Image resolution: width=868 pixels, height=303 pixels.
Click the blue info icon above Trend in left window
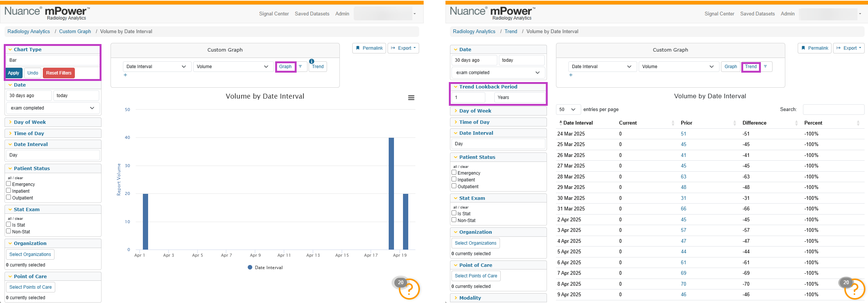(312, 61)
